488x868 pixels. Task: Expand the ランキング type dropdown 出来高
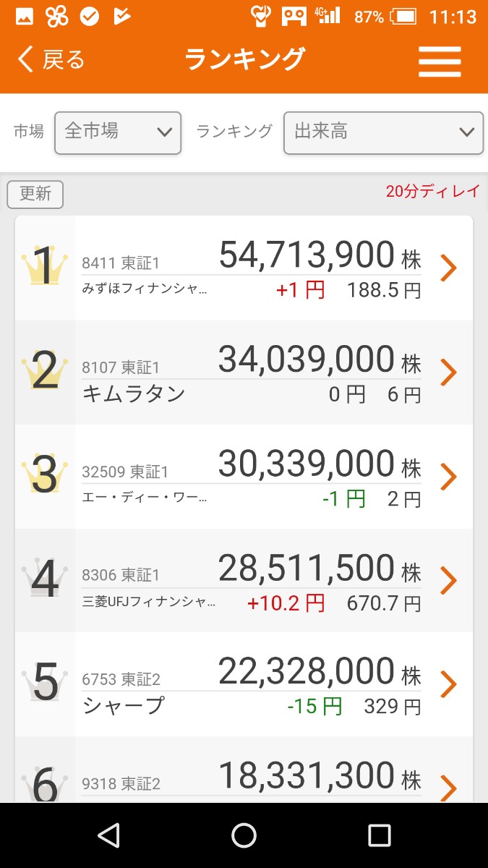point(383,132)
